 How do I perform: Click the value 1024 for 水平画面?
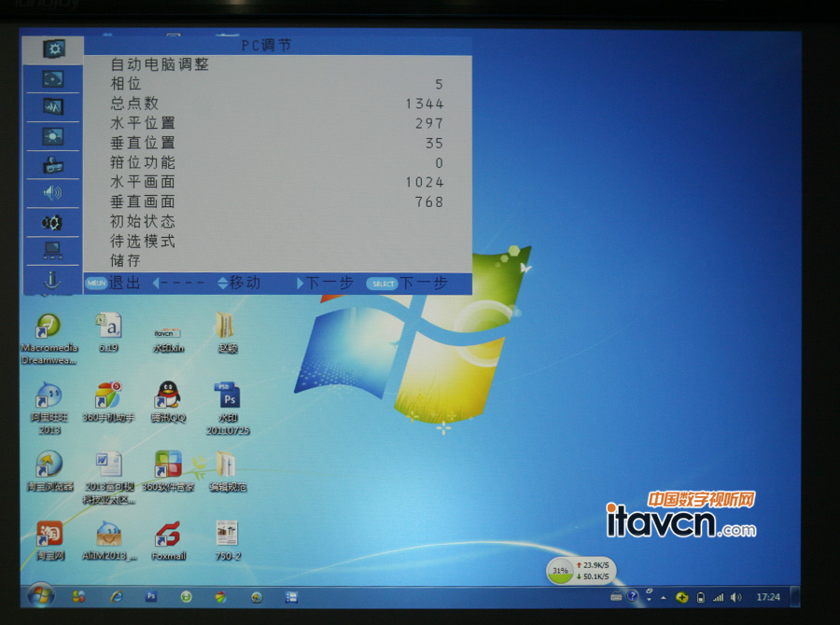pyautogui.click(x=425, y=182)
